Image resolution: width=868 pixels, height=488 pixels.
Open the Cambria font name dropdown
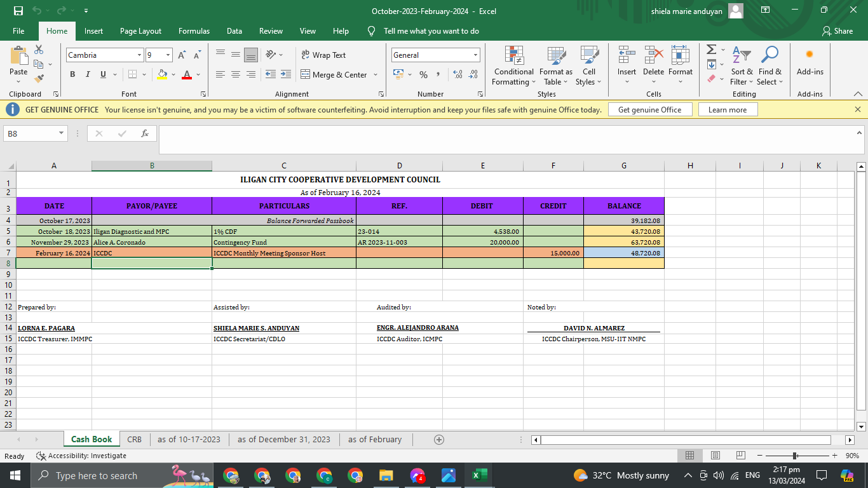click(x=140, y=55)
